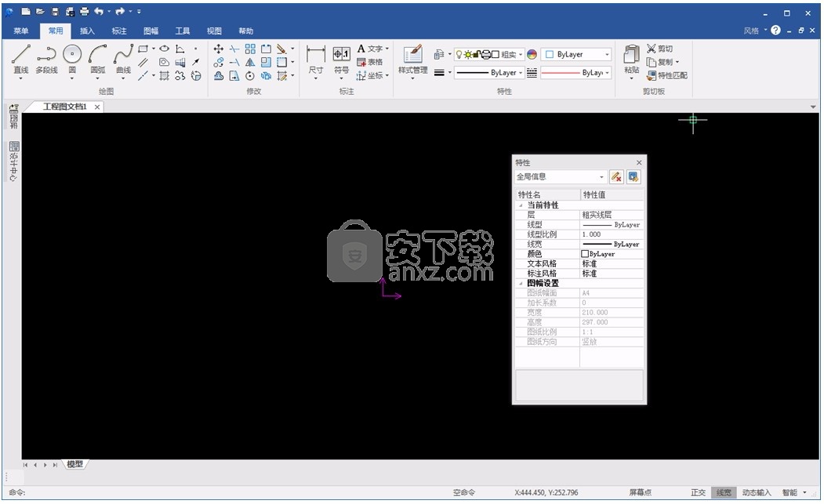The height and width of the screenshot is (504, 824).
Task: Click the help question mark icon
Action: point(775,31)
